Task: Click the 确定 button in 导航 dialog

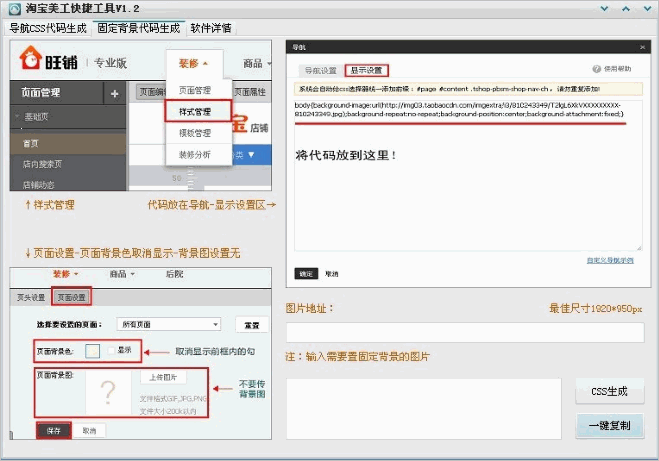Action: (x=306, y=274)
